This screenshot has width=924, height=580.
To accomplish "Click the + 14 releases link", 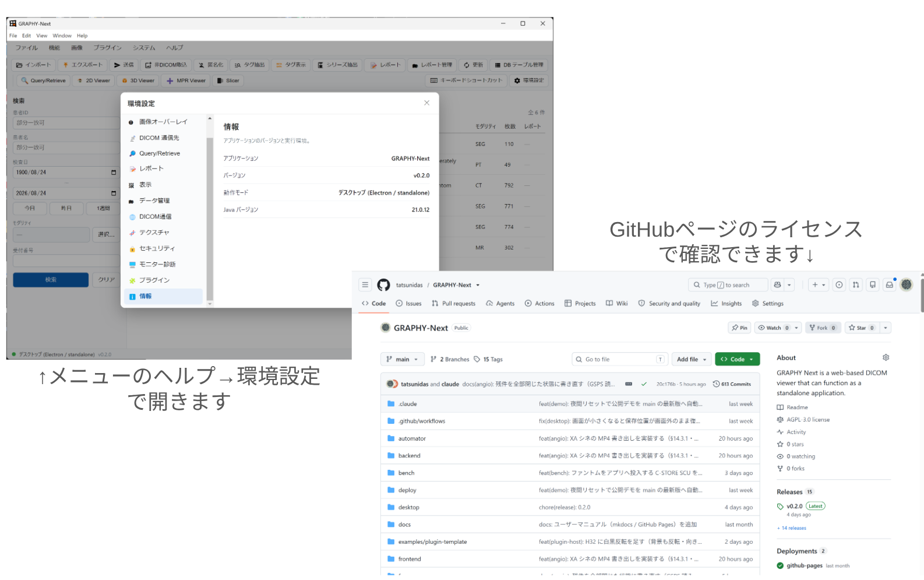I will 792,528.
